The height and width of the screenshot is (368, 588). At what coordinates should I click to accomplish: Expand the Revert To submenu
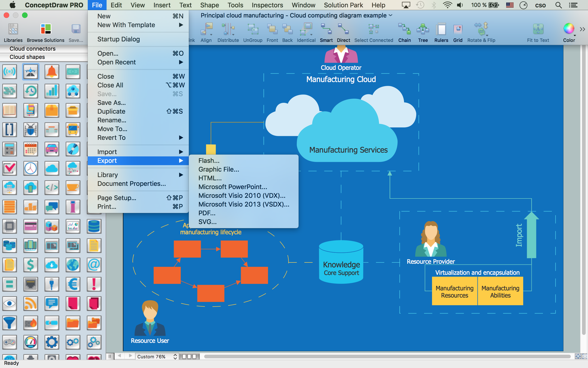coord(138,138)
